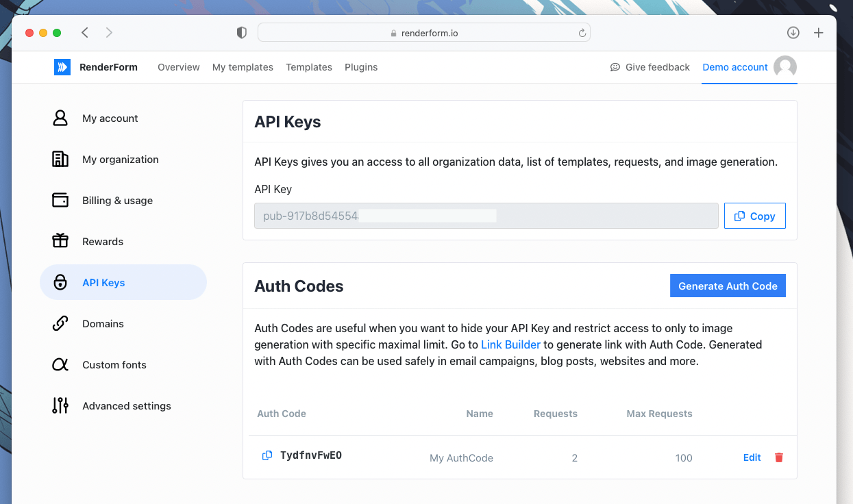
Task: Select Billing & usage in sidebar
Action: (117, 201)
